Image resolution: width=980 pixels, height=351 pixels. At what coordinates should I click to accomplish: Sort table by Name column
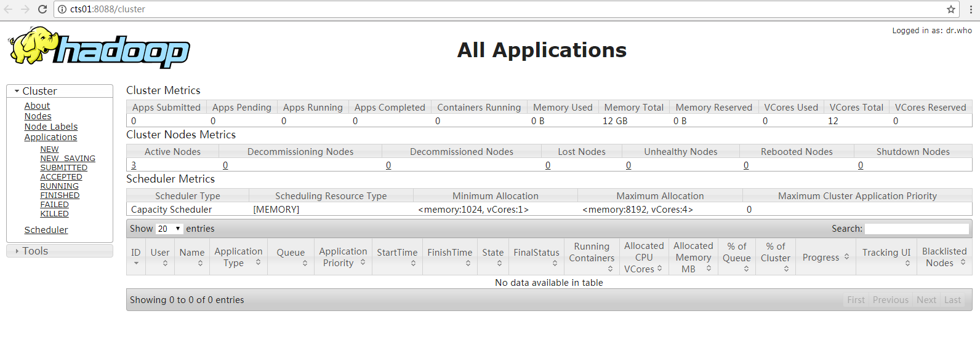[192, 257]
